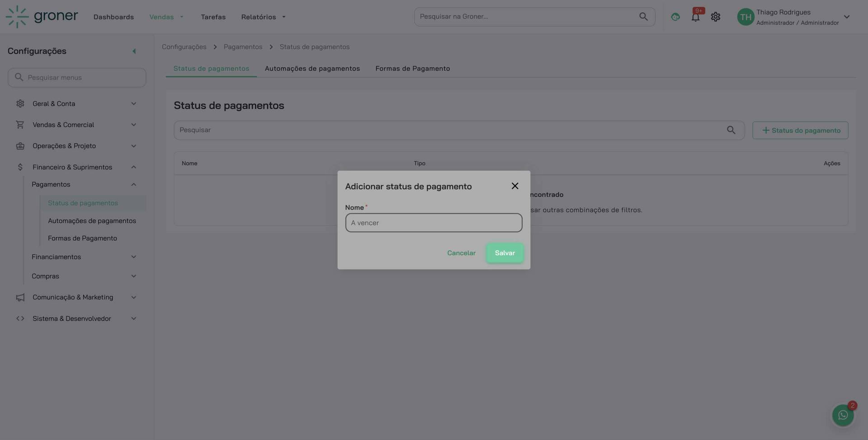Open the Thiago Rodrigues user dropdown
The height and width of the screenshot is (440, 868).
click(x=846, y=17)
